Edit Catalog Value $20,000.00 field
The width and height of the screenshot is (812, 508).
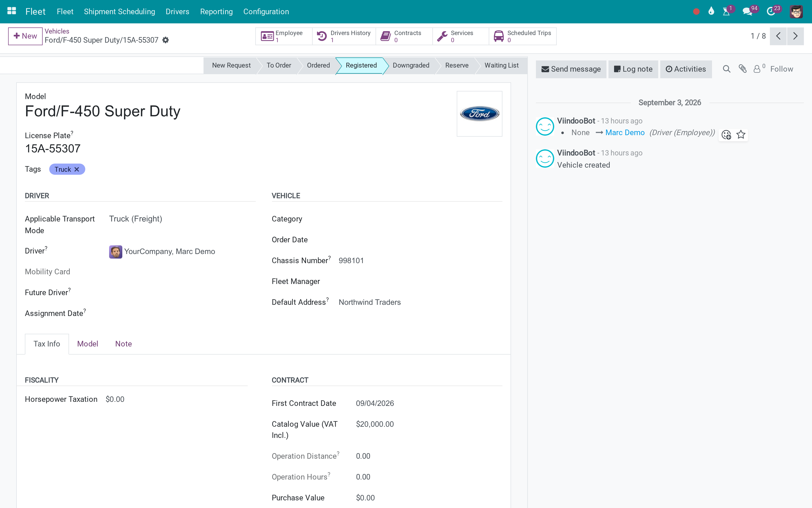pos(429,424)
